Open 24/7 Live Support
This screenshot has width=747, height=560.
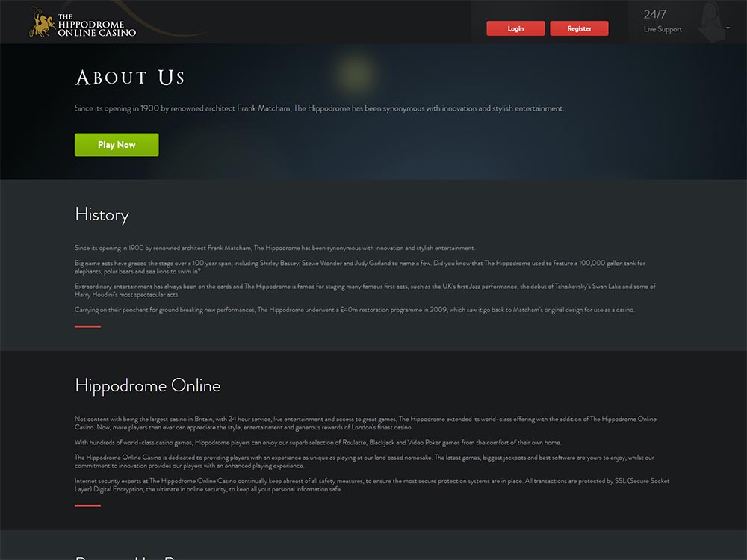[663, 22]
